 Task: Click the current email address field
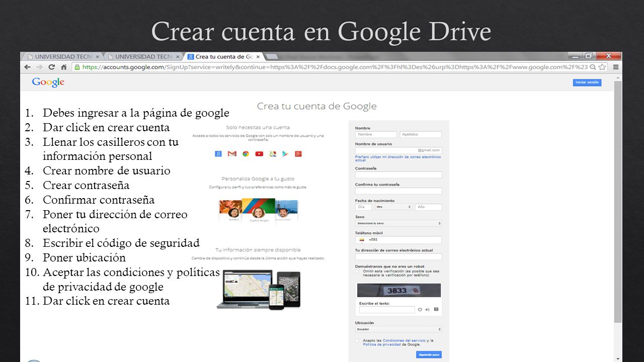point(398,256)
